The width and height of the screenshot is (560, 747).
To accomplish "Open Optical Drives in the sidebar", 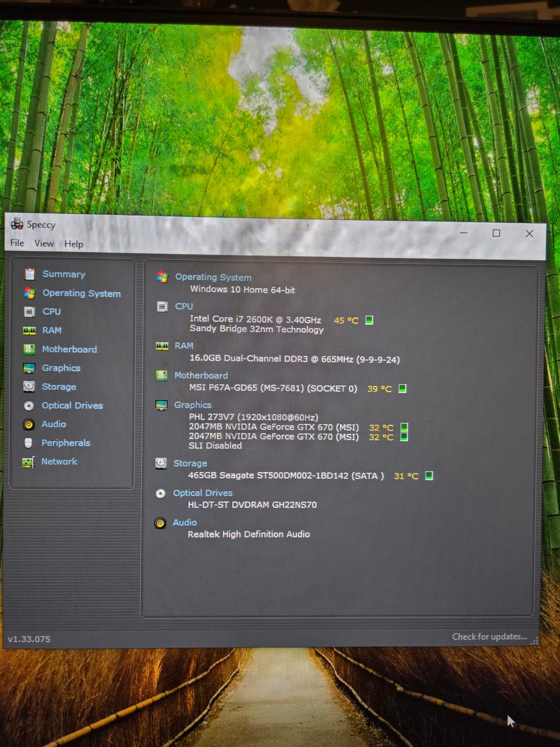I will (x=72, y=405).
